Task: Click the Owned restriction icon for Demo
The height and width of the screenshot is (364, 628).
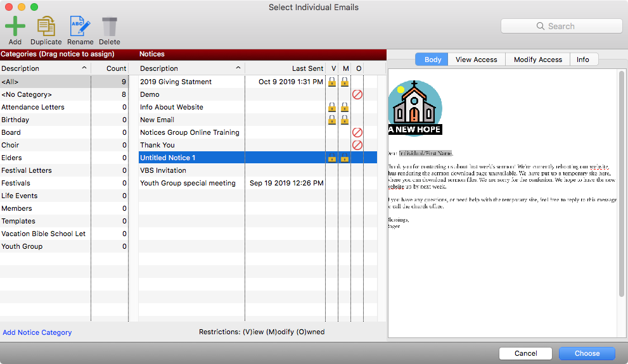Action: (357, 94)
